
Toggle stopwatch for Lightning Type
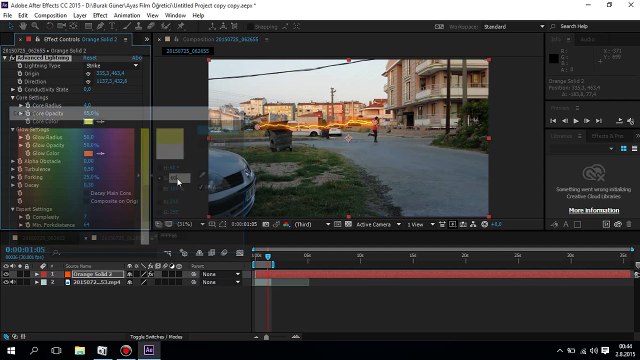tap(20, 66)
